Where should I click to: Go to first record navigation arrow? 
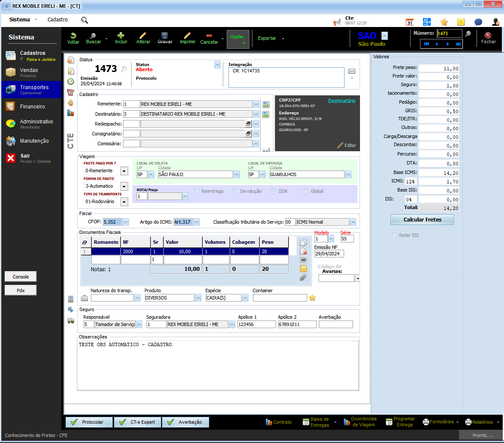426,44
